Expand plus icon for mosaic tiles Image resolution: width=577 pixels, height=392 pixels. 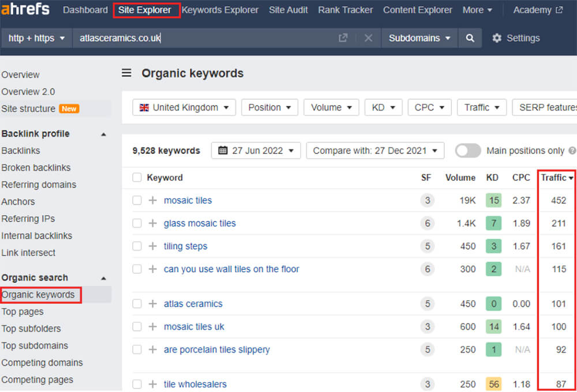pos(153,201)
